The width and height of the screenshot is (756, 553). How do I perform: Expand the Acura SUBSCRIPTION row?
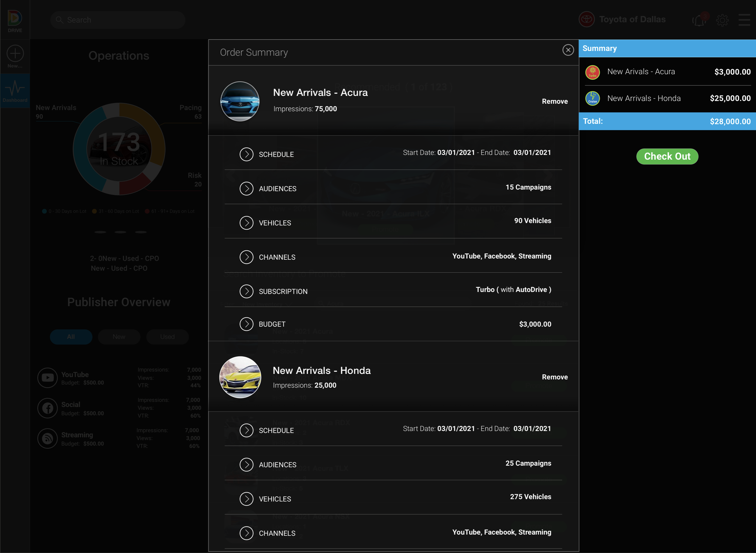[x=247, y=291]
